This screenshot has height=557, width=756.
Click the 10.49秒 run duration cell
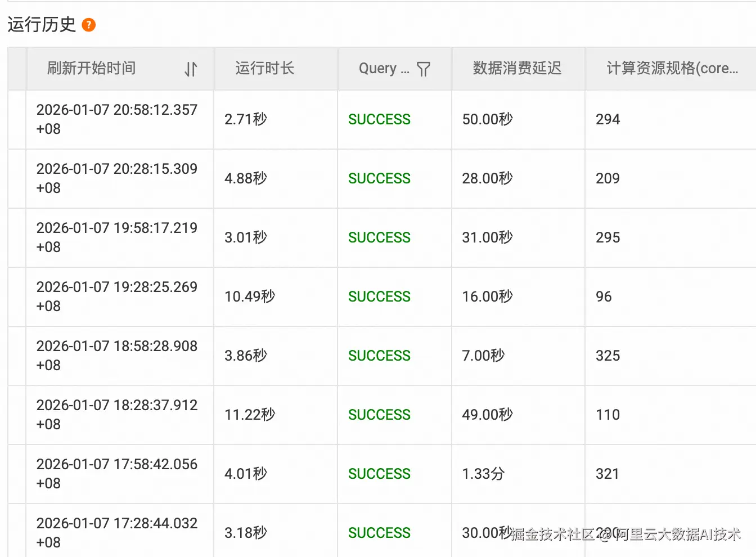tap(250, 297)
